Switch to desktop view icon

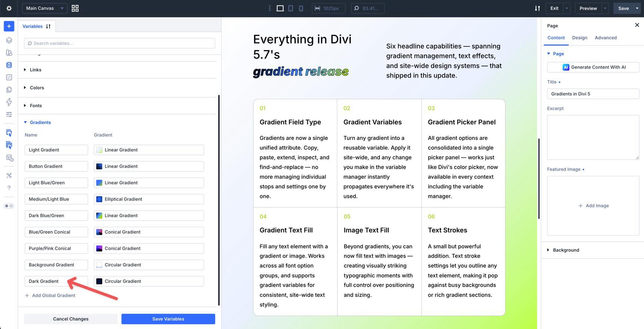pos(280,8)
